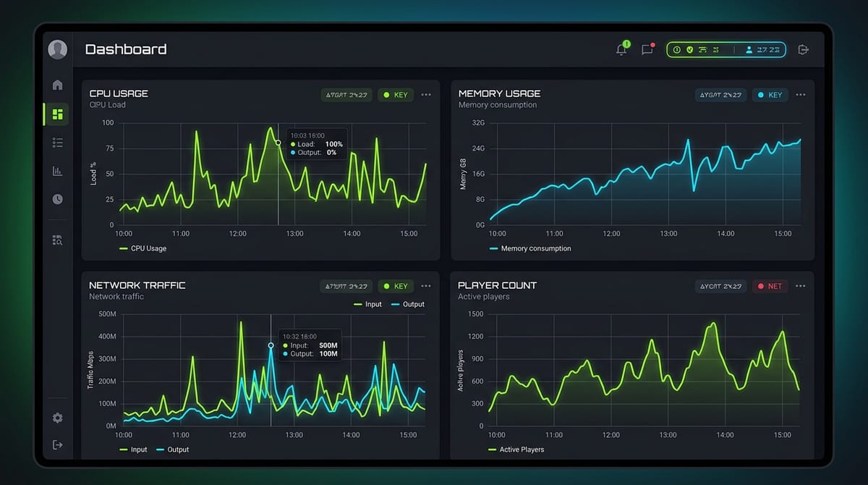Open the three-dot menu on Memory Usage card

pyautogui.click(x=800, y=95)
